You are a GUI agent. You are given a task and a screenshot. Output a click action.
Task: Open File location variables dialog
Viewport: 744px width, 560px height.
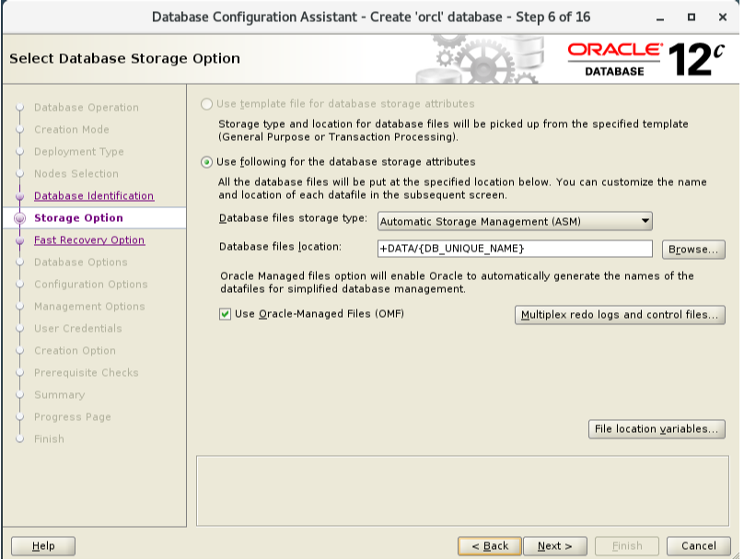(x=657, y=429)
